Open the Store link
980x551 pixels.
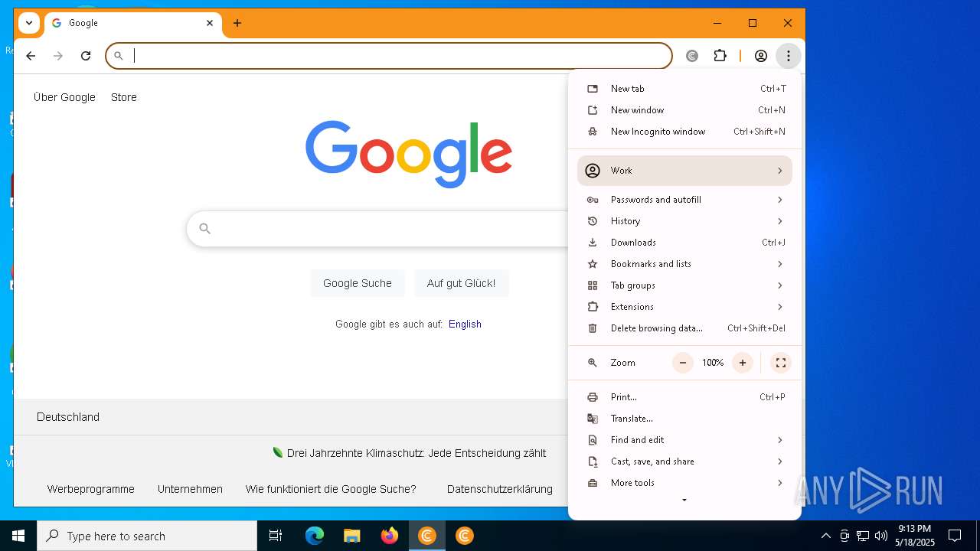[x=124, y=97]
